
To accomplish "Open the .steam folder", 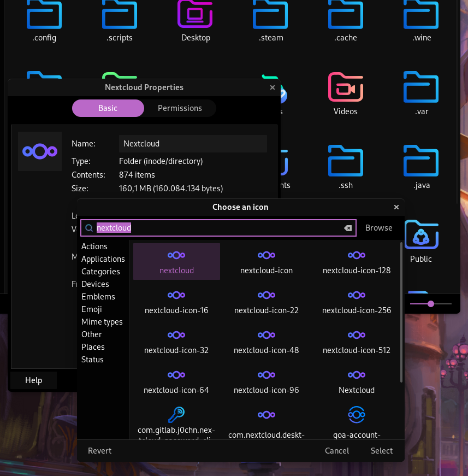I will [x=270, y=21].
